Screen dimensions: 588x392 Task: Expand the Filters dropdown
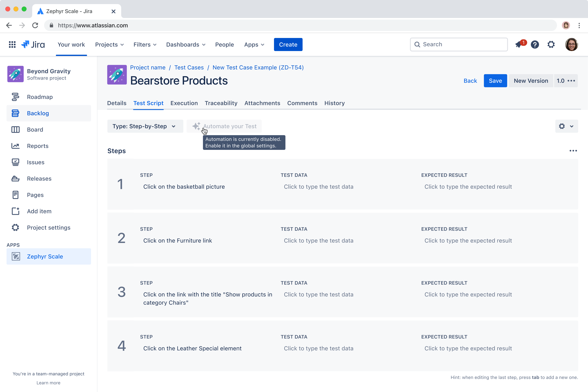[145, 45]
